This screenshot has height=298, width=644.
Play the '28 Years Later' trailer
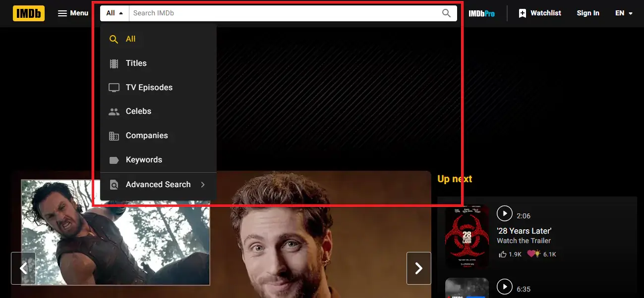(x=504, y=214)
